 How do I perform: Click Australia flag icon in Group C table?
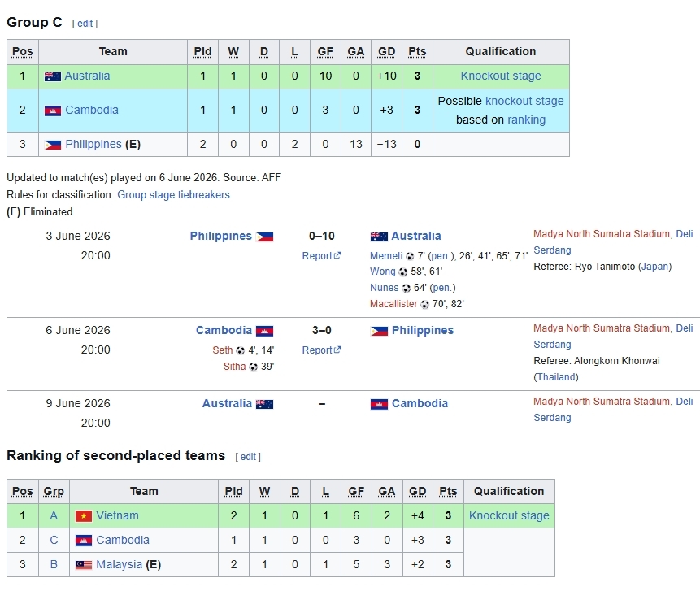[x=53, y=76]
